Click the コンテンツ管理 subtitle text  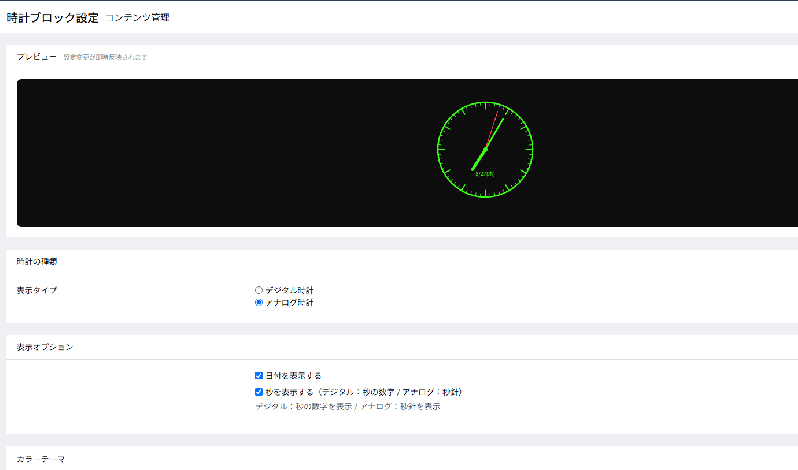point(137,17)
